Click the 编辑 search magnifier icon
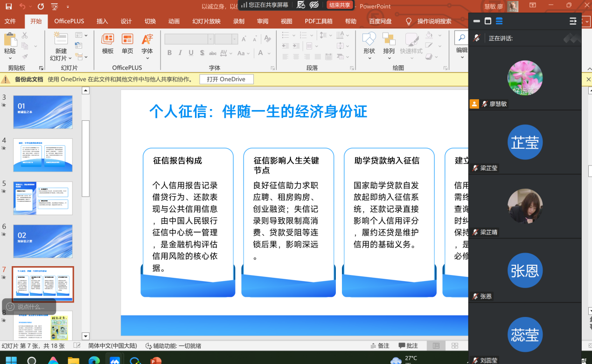The image size is (592, 364). [x=461, y=38]
